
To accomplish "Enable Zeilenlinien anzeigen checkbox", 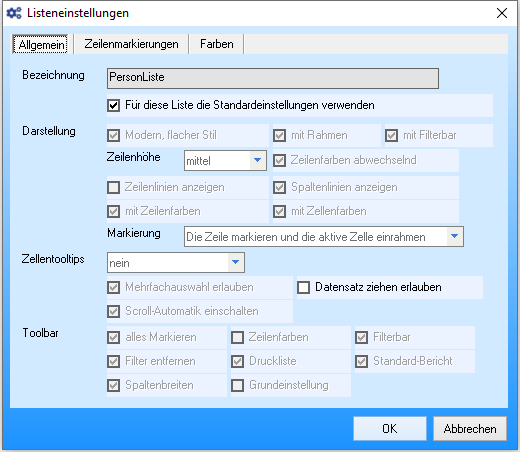I will (x=114, y=187).
